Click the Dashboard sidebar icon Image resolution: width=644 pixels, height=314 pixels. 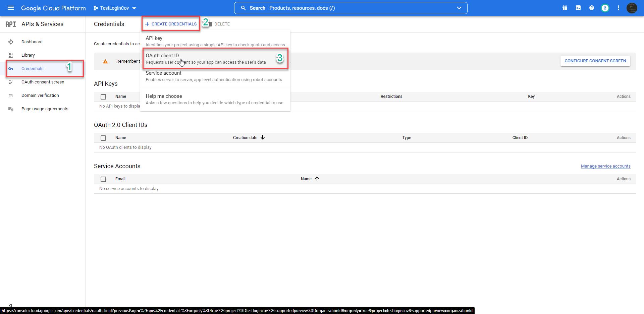11,42
